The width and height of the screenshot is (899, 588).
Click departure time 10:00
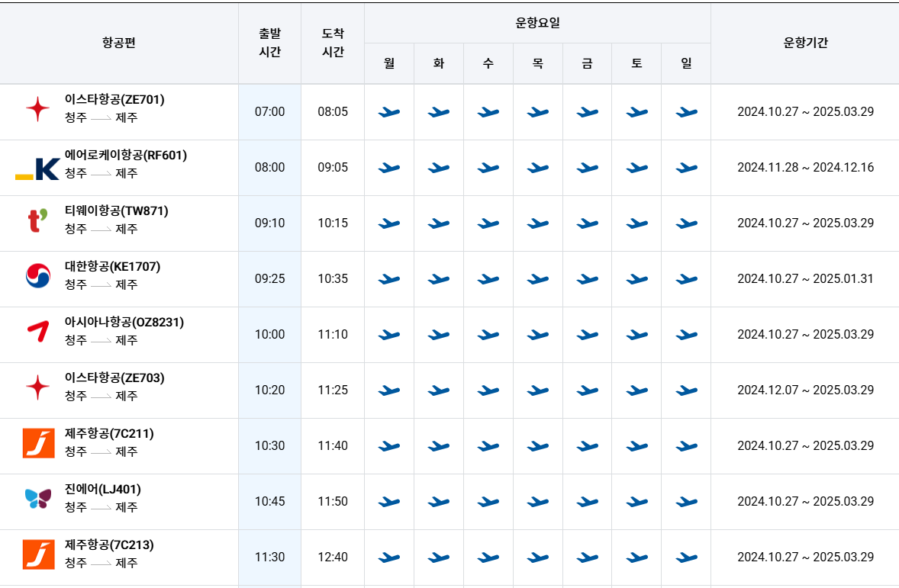pyautogui.click(x=269, y=334)
